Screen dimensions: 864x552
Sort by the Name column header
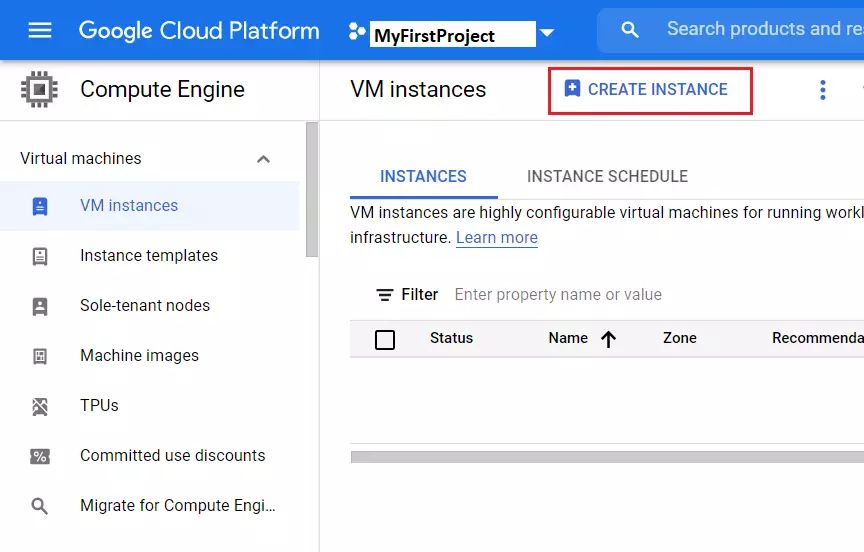[x=568, y=338]
